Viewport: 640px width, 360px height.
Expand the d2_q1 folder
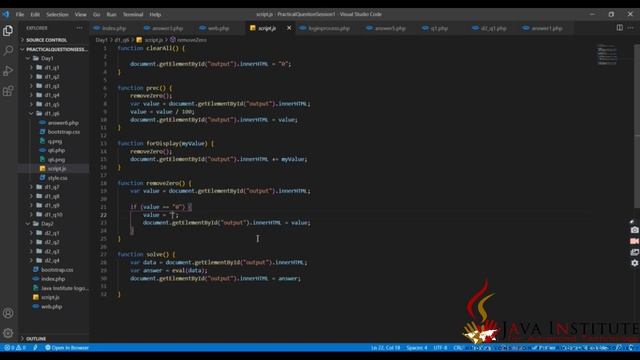[53, 233]
